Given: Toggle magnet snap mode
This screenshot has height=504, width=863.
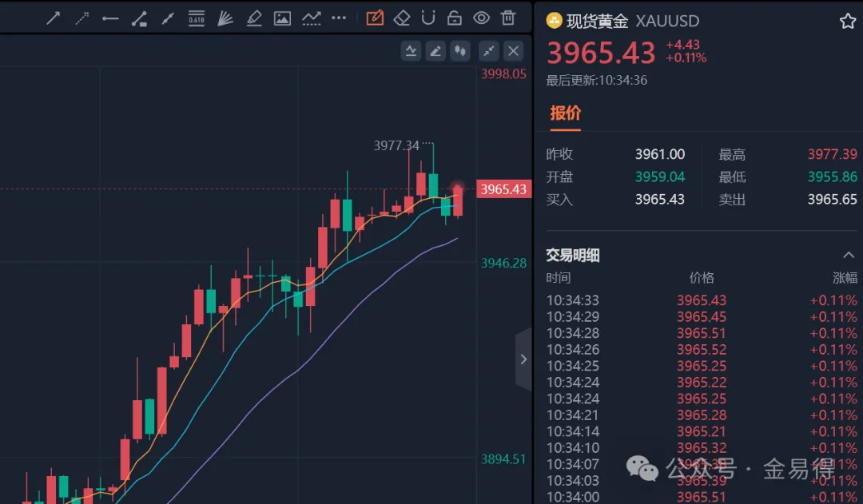Looking at the screenshot, I should 428,18.
